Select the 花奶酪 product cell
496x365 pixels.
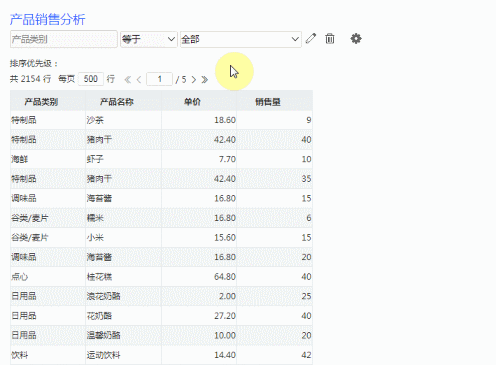click(x=123, y=316)
